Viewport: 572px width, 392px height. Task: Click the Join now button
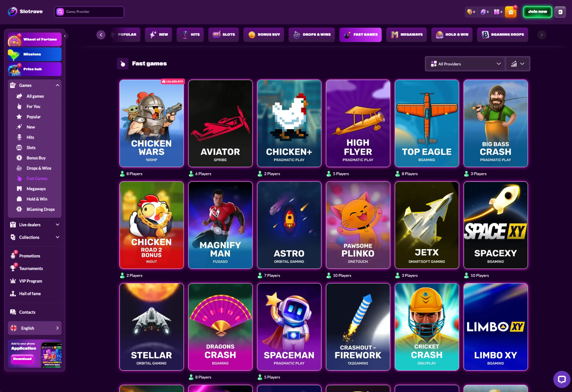(x=537, y=12)
